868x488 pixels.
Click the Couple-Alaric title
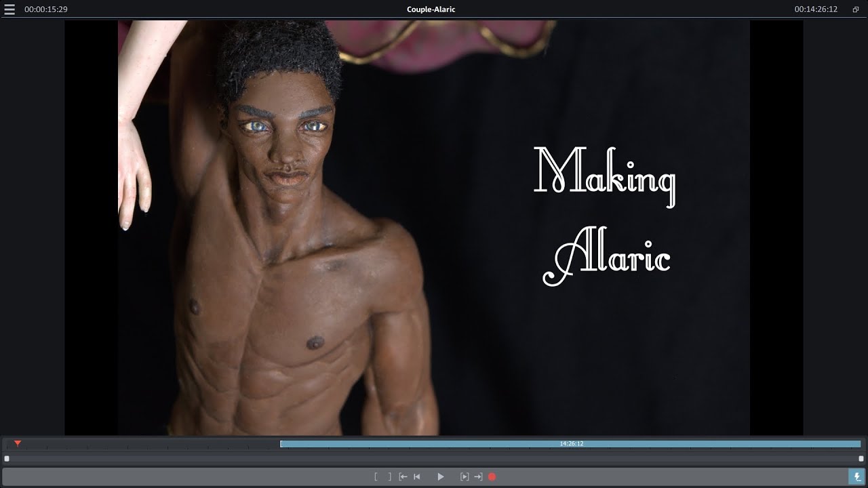click(x=431, y=9)
